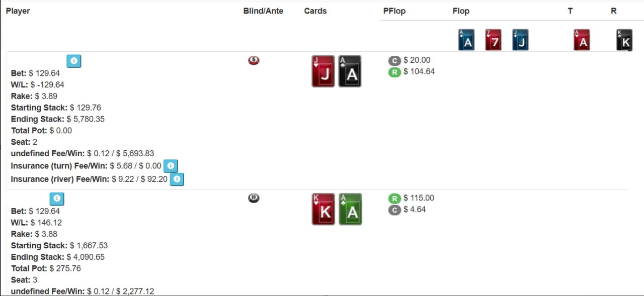Click the info icon above the second player's Bet
644x296 pixels.
pos(57,199)
